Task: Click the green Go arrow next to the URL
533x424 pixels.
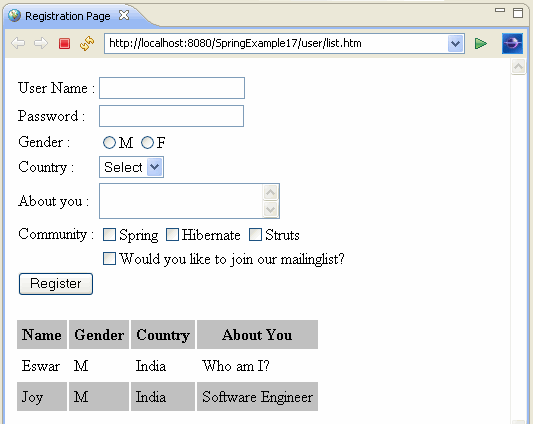Action: 481,44
